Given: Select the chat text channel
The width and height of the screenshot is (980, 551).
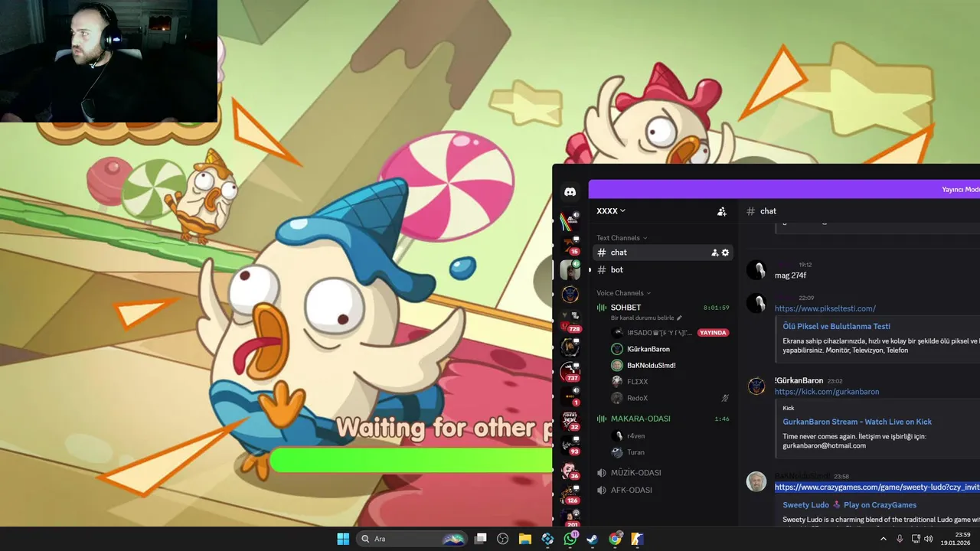Looking at the screenshot, I should pos(663,253).
